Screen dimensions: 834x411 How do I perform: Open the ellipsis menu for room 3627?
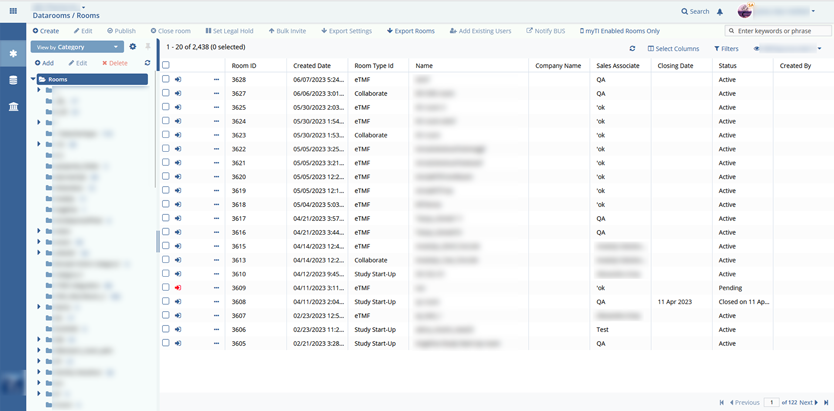tap(215, 93)
